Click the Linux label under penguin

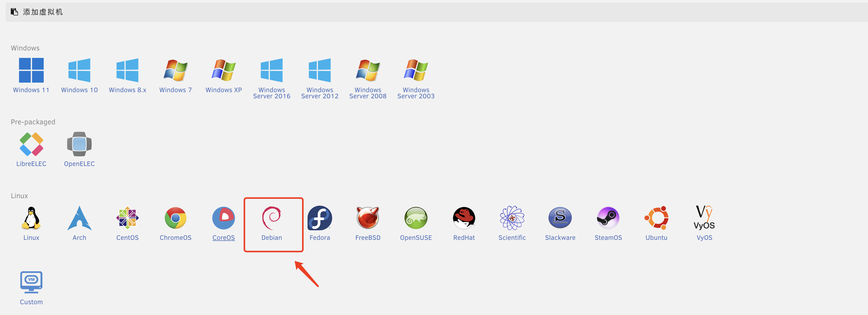click(31, 238)
